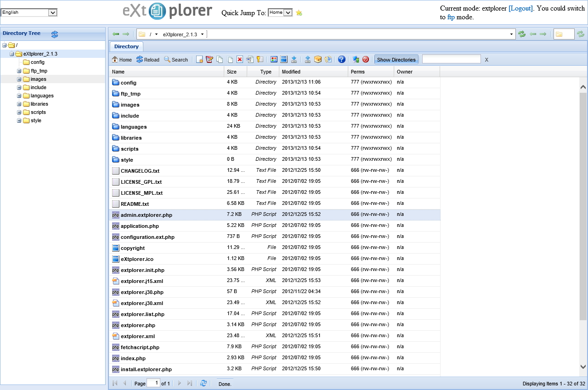Screen dimensions: 588x390
Task: Click the Download arrow icon
Action: point(294,59)
